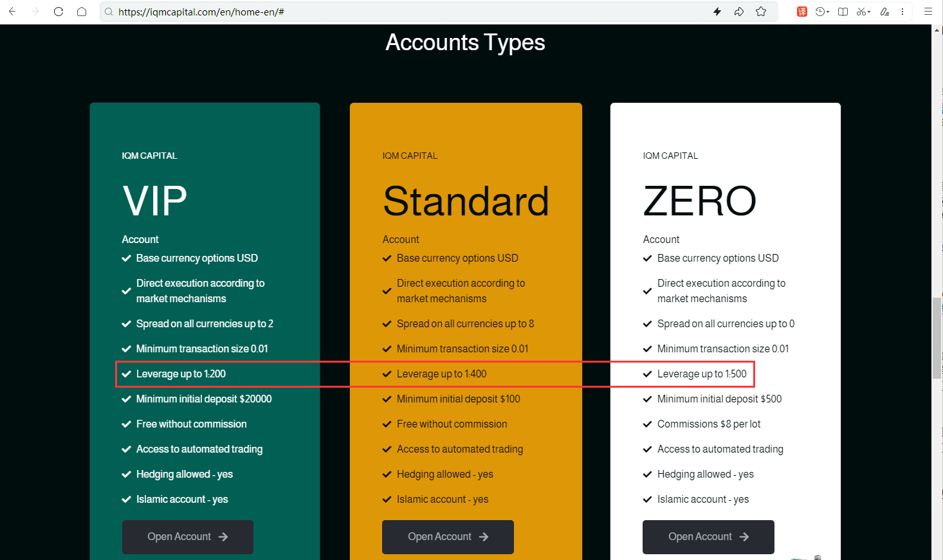
Task: Click Standard 'Free without commission' text
Action: [452, 424]
